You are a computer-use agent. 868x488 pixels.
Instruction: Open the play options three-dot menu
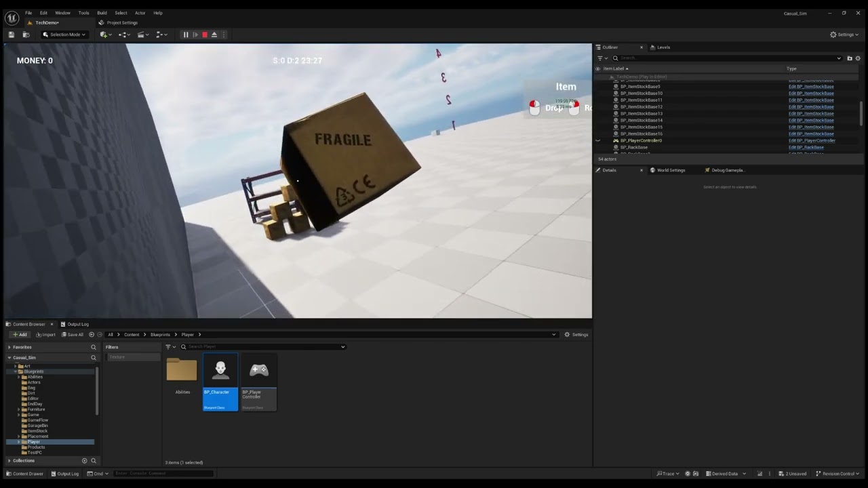tap(224, 35)
